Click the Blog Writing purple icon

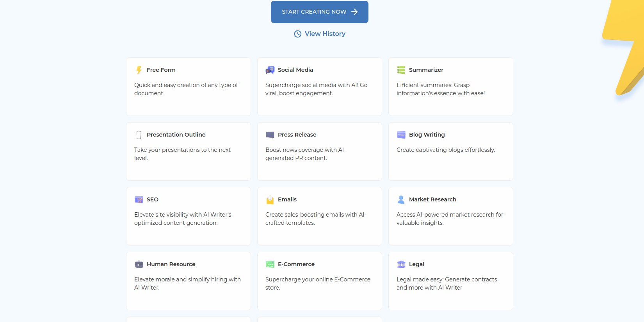(x=401, y=135)
